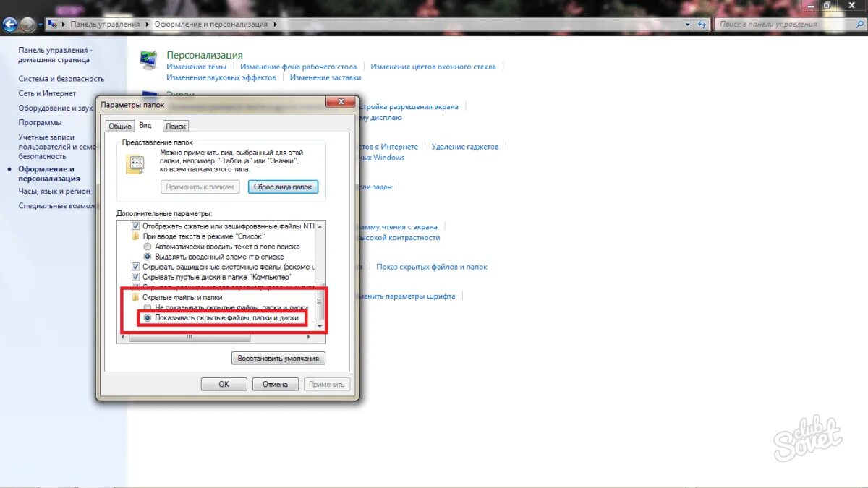868x488 pixels.
Task: Open 'Изменение темы' link
Action: coord(196,67)
